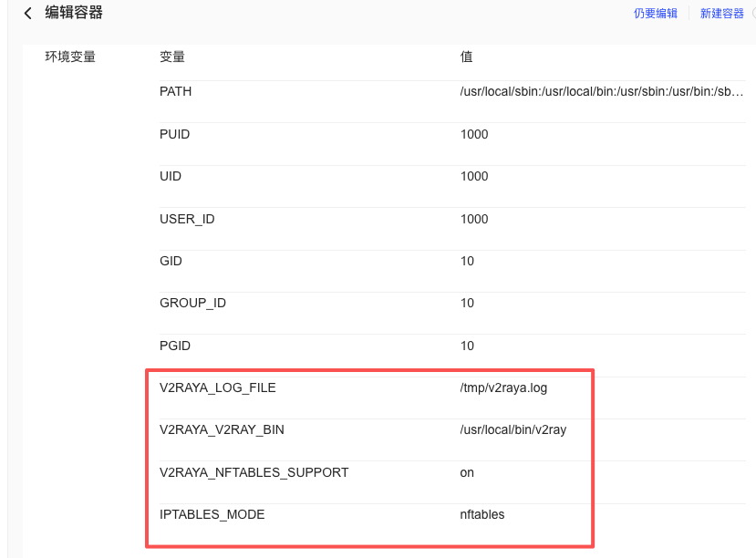
Task: Click the 仍要编辑 link
Action: [x=656, y=14]
